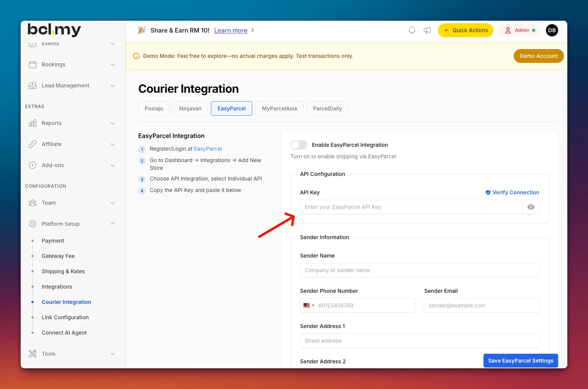Collapse the Platform Setup chevron
This screenshot has width=588, height=389.
point(113,224)
